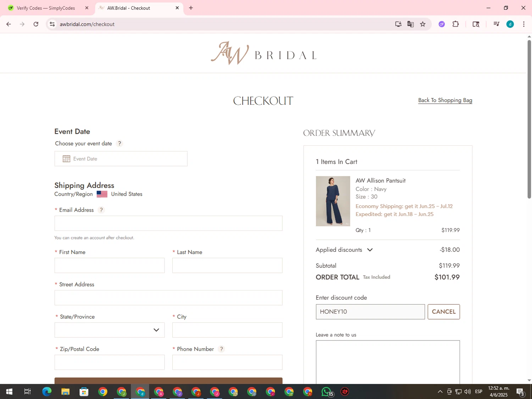Open the notification center icon
The image size is (532, 399).
point(520,392)
